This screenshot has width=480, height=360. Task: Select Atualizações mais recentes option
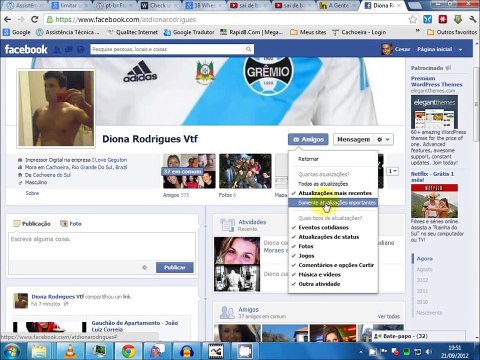335,193
